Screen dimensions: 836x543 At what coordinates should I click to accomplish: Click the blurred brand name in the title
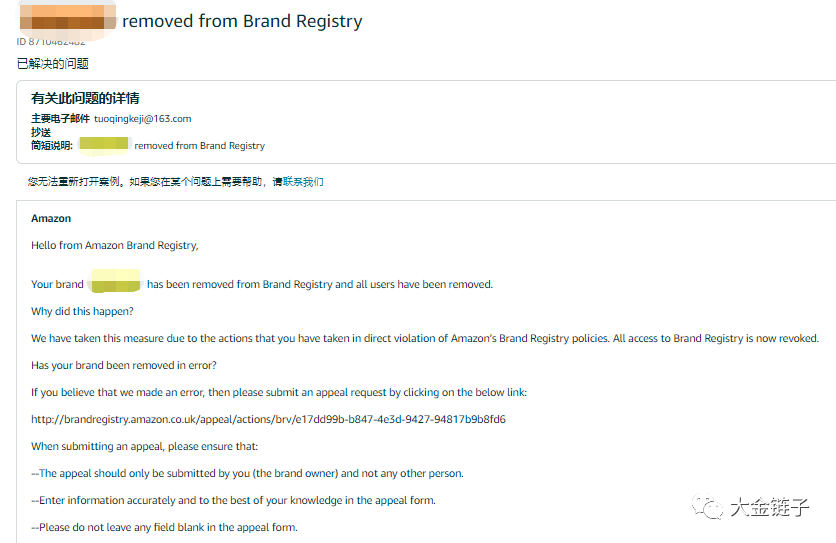click(66, 20)
